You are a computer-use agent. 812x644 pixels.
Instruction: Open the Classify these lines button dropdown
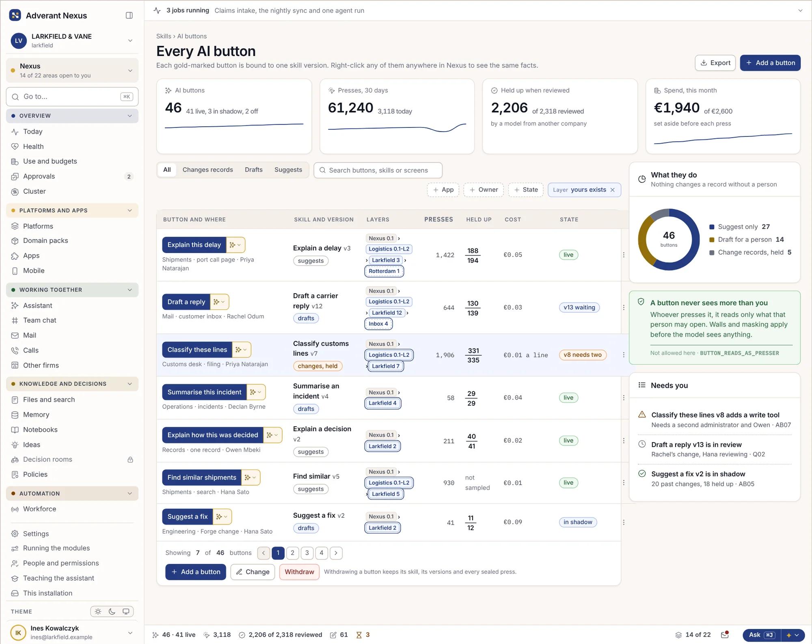(242, 350)
